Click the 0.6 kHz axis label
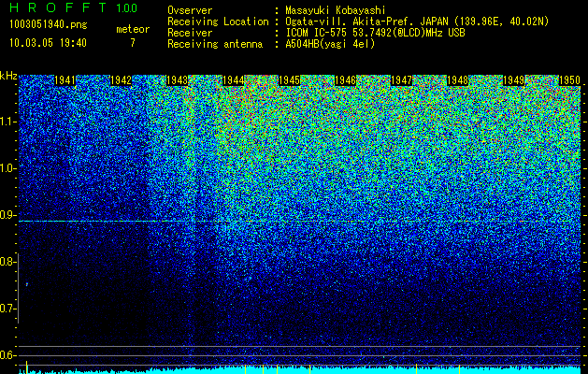Viewport: 588px width, 374px height. tap(7, 355)
